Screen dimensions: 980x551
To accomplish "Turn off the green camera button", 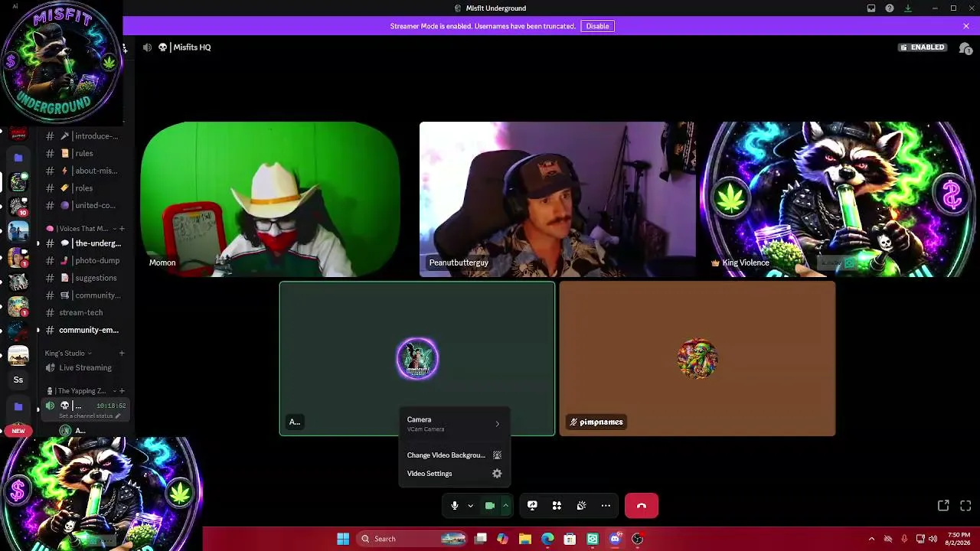I will pos(490,506).
